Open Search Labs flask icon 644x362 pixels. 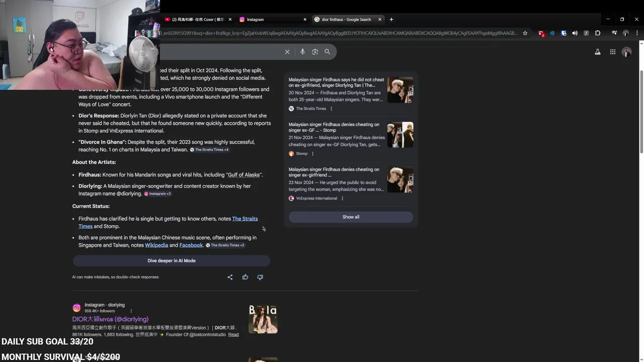pos(598,52)
